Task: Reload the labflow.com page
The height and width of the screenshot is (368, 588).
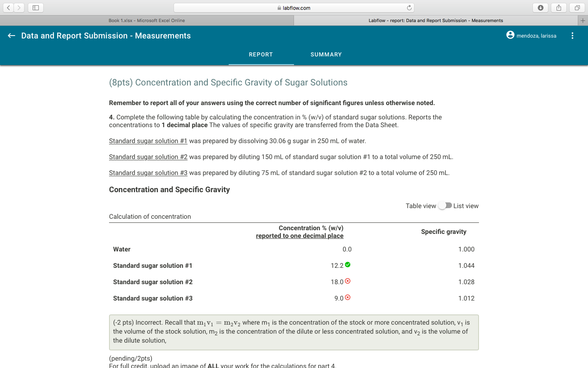Action: (409, 8)
